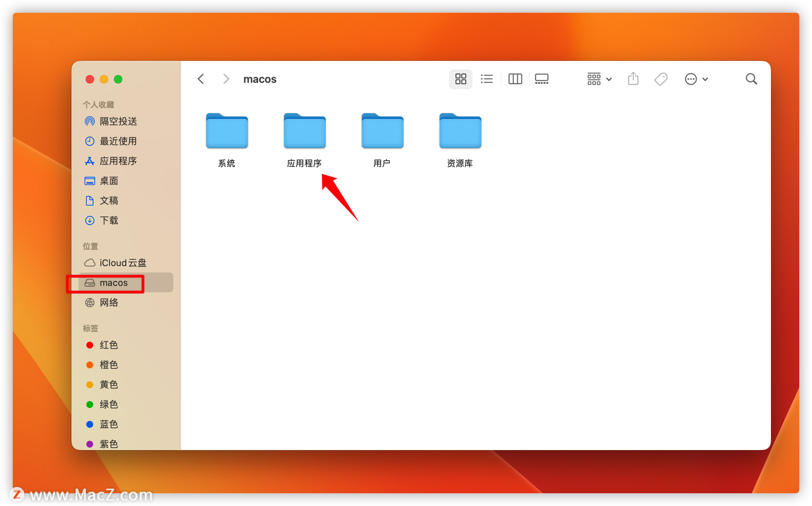Image resolution: width=812 pixels, height=506 pixels.
Task: Click the tag icon in toolbar
Action: (x=661, y=79)
